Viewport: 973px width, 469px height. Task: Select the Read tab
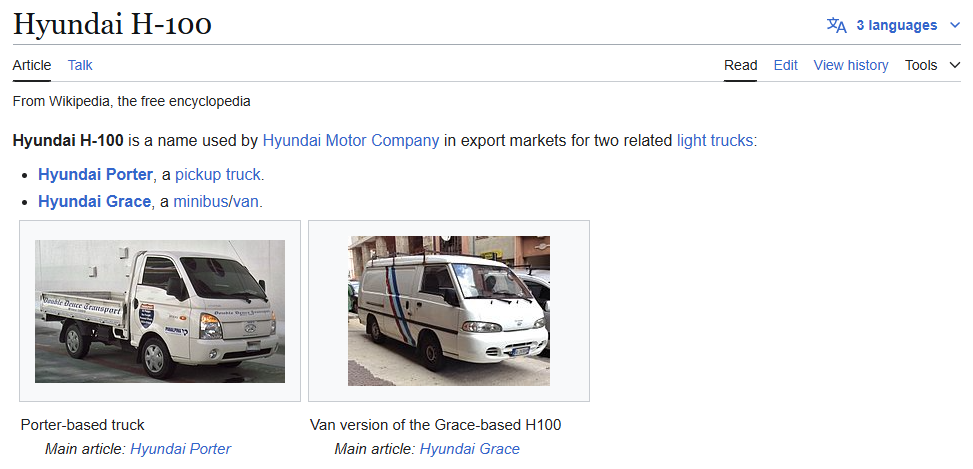click(740, 65)
